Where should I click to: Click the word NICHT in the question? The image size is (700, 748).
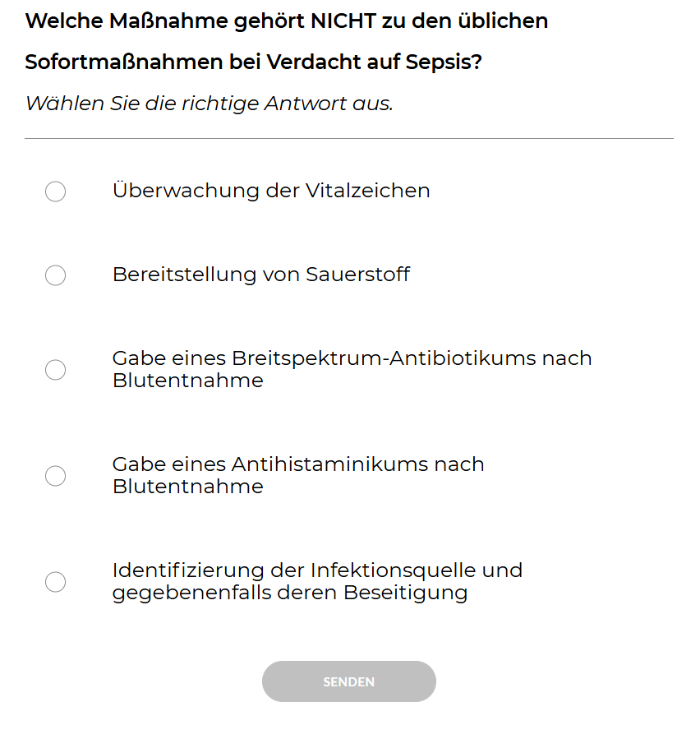click(343, 21)
